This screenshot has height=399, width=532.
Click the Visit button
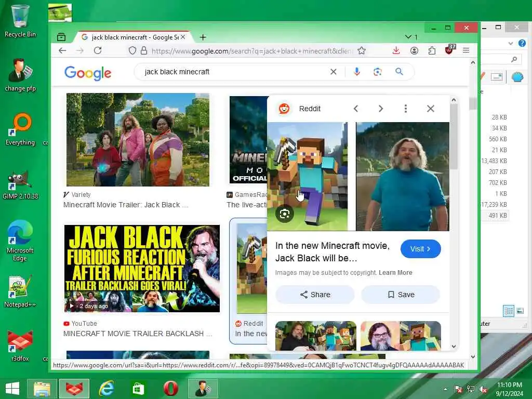click(420, 249)
